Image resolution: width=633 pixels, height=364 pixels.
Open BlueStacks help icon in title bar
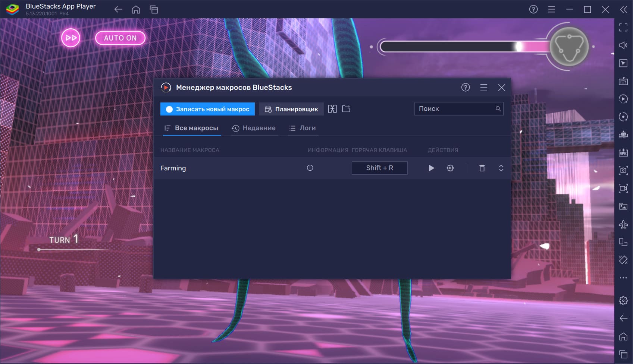point(533,9)
